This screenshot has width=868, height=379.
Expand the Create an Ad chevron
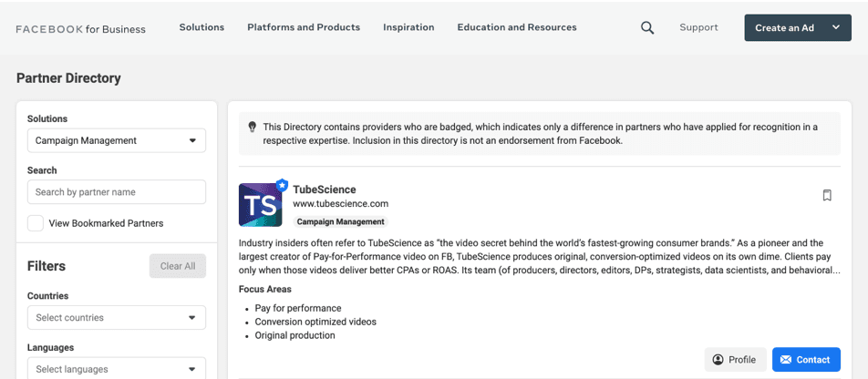point(836,27)
